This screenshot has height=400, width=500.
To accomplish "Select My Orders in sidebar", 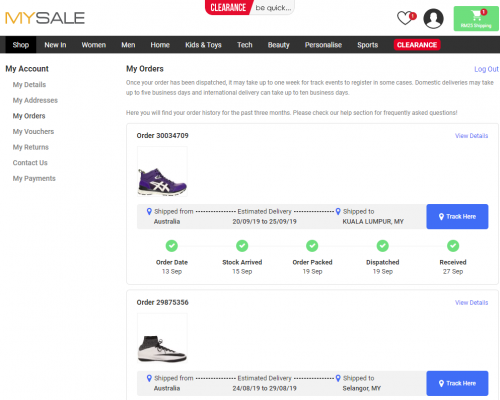I will coord(29,116).
